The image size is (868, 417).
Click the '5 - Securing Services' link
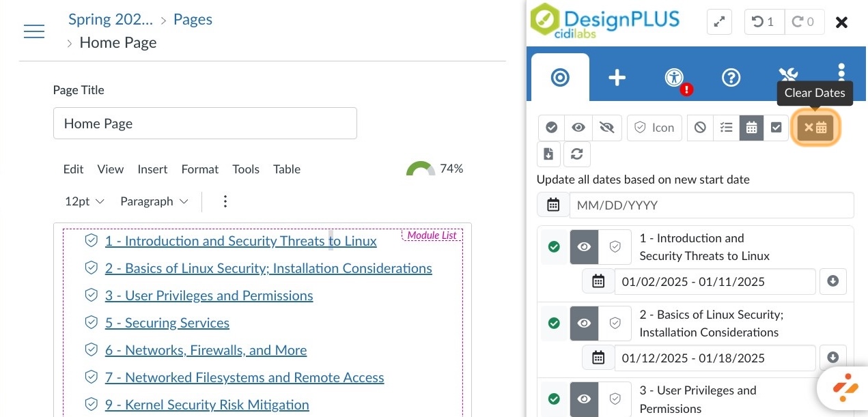(x=167, y=323)
